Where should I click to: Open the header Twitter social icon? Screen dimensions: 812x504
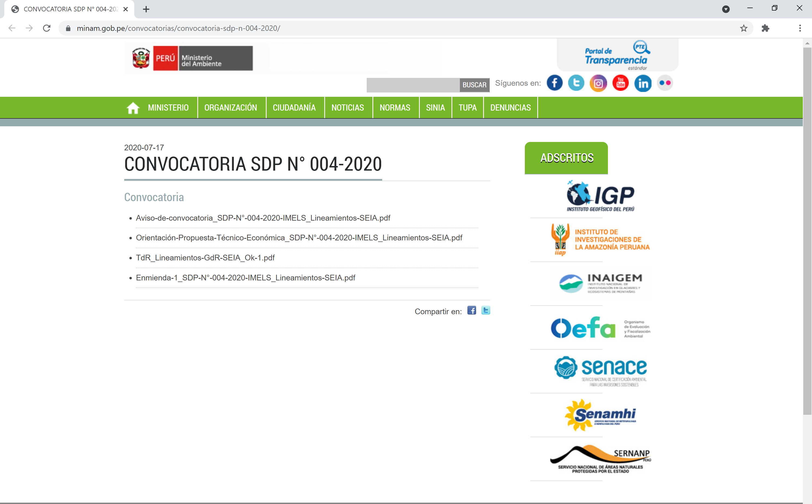(576, 83)
